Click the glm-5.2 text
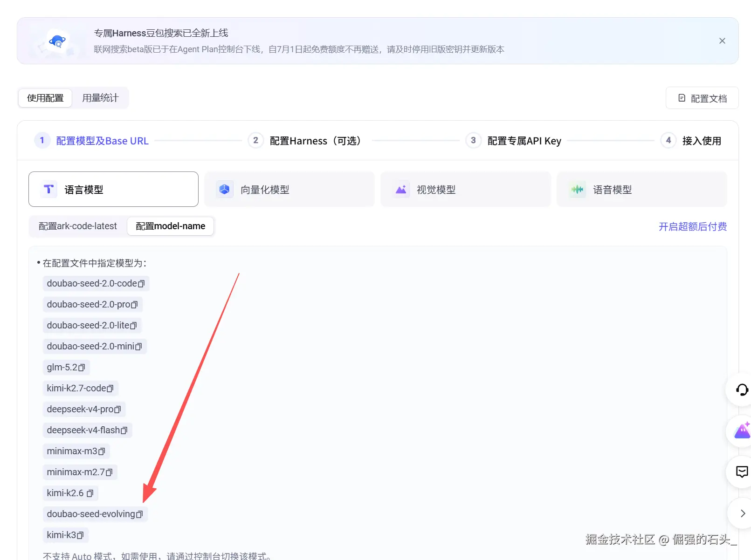The height and width of the screenshot is (560, 751). pyautogui.click(x=62, y=368)
